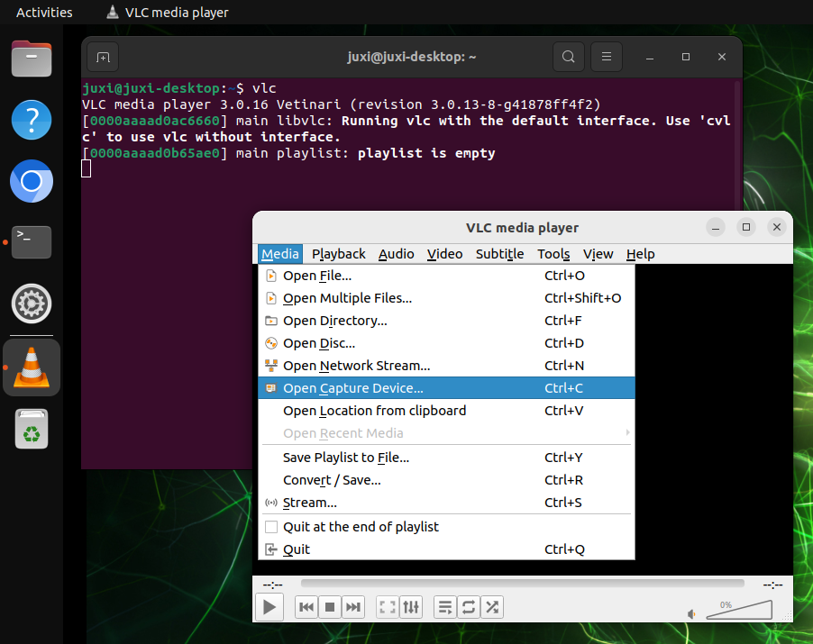Adjust the VLC volume slider

(x=739, y=610)
